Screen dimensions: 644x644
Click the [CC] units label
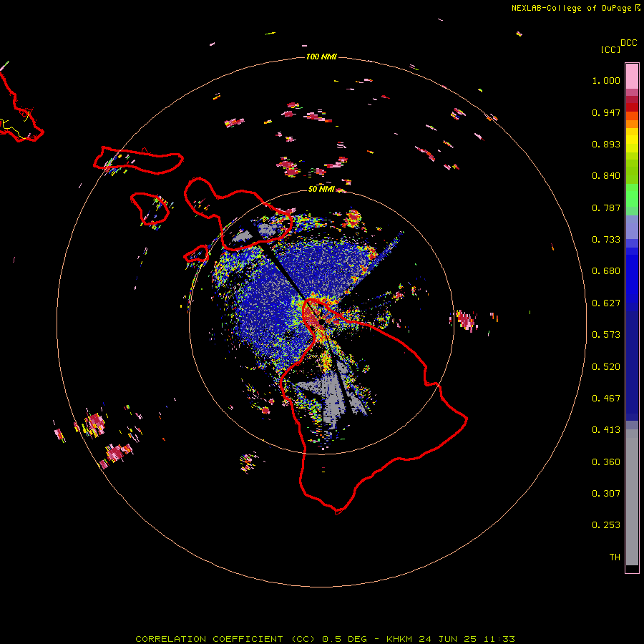click(610, 49)
